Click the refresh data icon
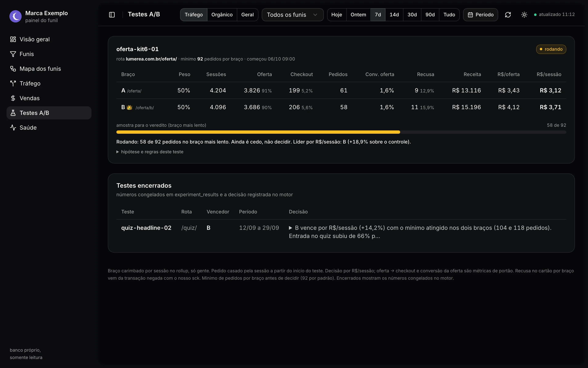 tap(508, 15)
